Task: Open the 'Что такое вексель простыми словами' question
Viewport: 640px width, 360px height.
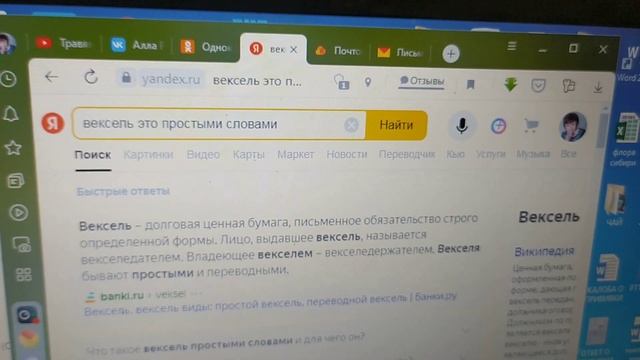Action: (225, 344)
